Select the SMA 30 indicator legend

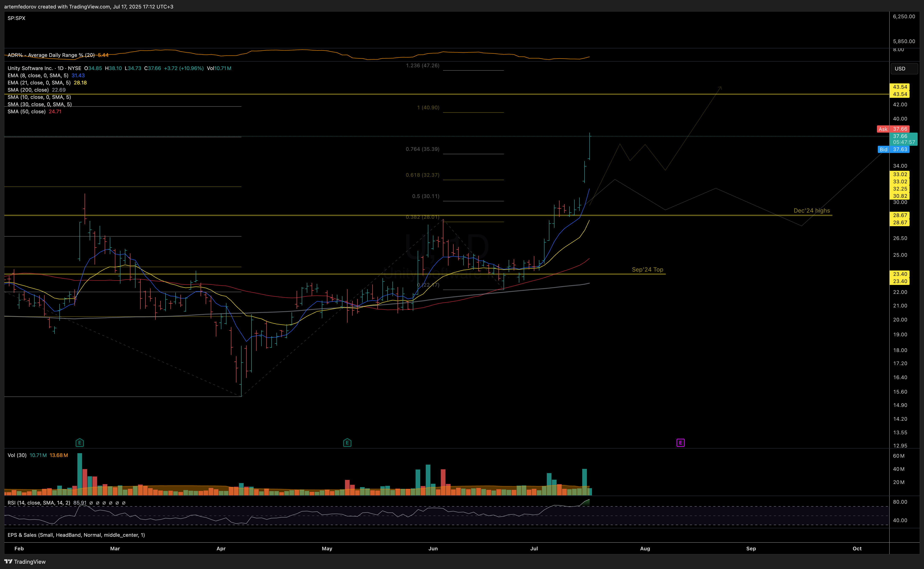click(39, 104)
